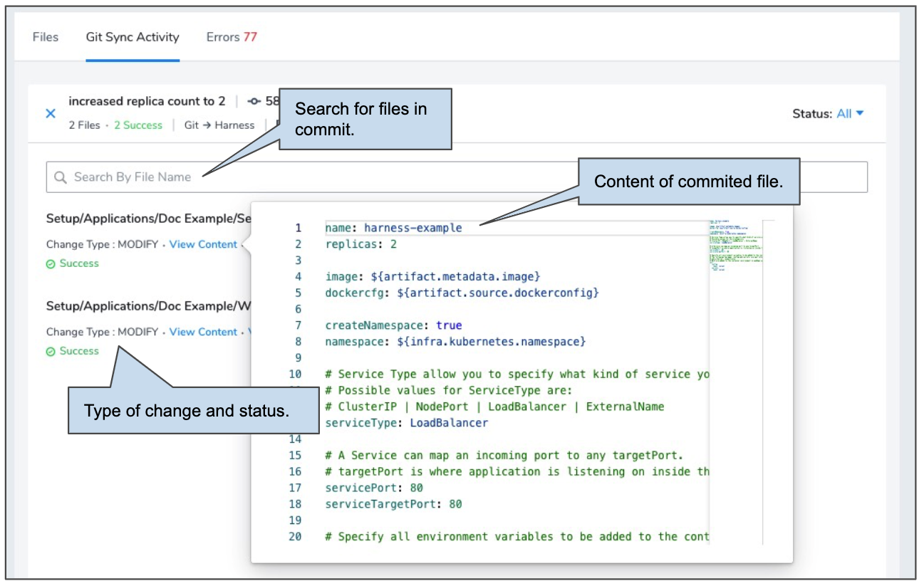
Task: Open the Errors 77 tab
Action: click(232, 37)
